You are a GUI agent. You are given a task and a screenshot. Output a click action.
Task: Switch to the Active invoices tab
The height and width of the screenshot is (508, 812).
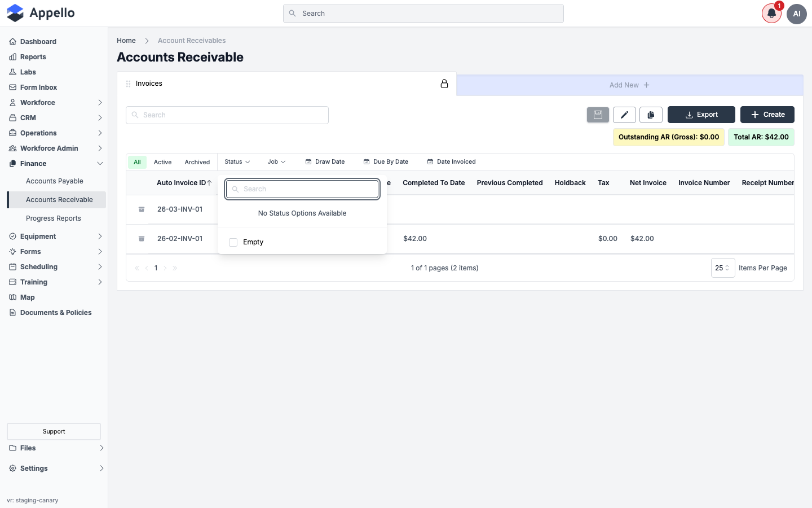[x=162, y=162]
